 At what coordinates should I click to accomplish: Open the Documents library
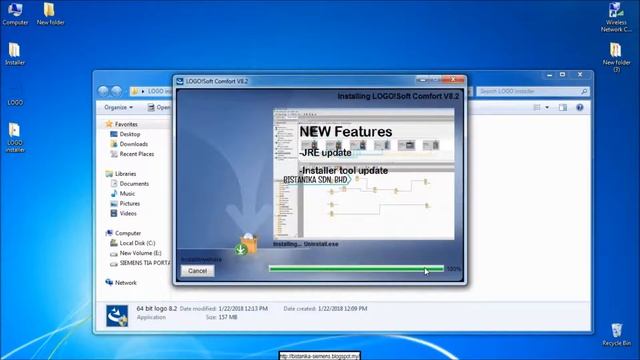coord(130,184)
